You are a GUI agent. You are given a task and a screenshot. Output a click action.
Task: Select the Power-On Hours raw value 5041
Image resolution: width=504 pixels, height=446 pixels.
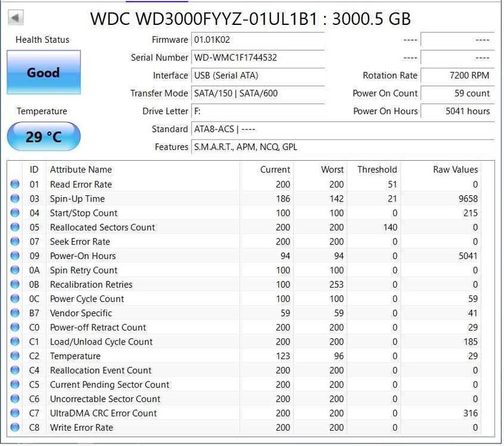(x=468, y=256)
